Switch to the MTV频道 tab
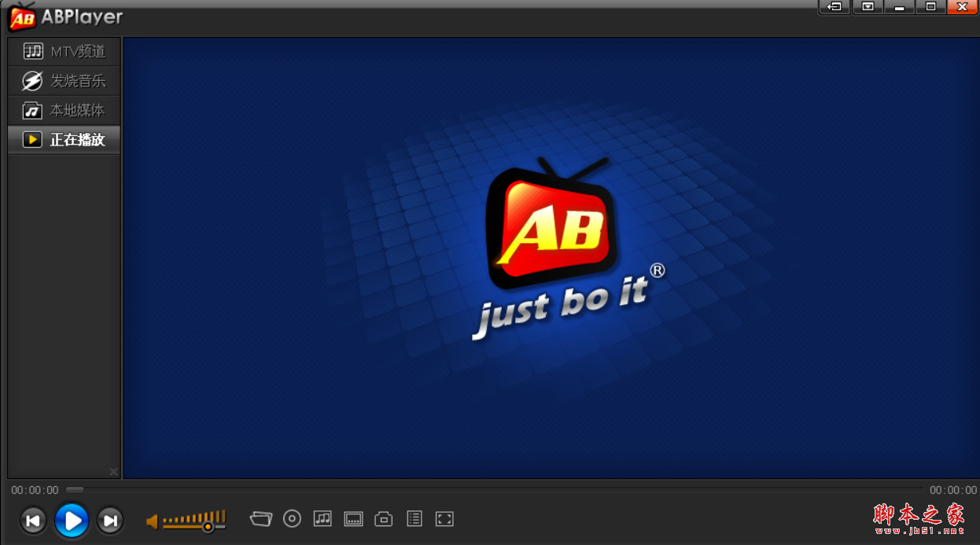Viewport: 980px width, 545px height. pos(63,50)
